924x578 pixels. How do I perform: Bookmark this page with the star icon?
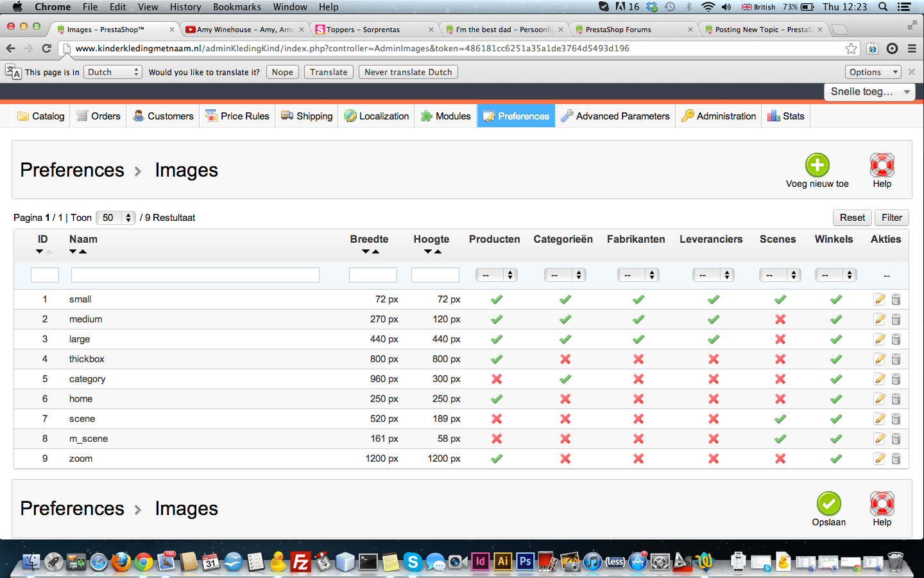(x=851, y=48)
